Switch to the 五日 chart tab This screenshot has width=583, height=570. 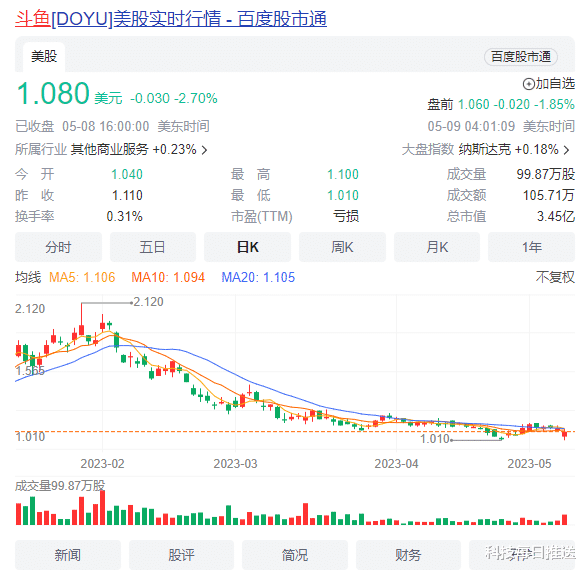coord(153,247)
